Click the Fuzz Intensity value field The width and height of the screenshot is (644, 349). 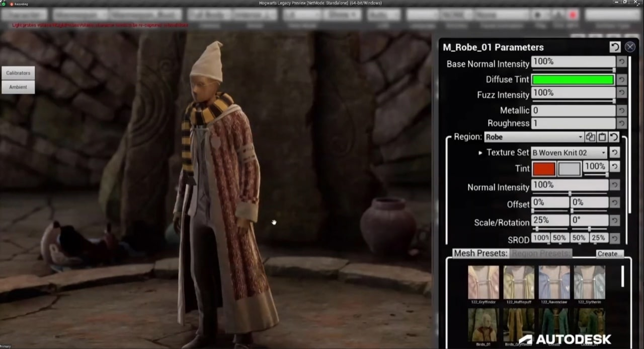(x=573, y=93)
